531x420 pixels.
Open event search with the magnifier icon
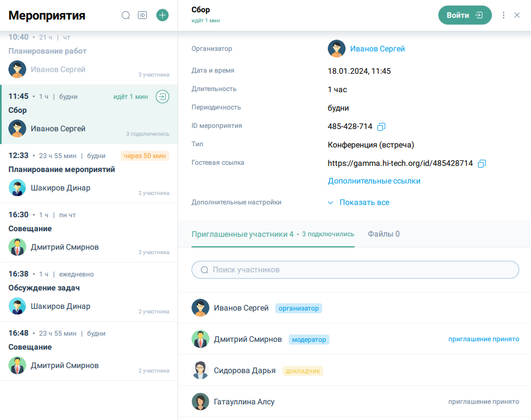point(126,15)
